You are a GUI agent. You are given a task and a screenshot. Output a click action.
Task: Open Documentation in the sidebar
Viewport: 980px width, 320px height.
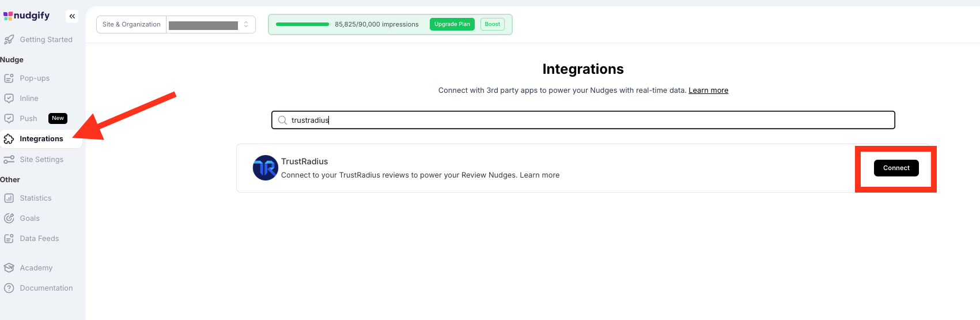coord(46,288)
